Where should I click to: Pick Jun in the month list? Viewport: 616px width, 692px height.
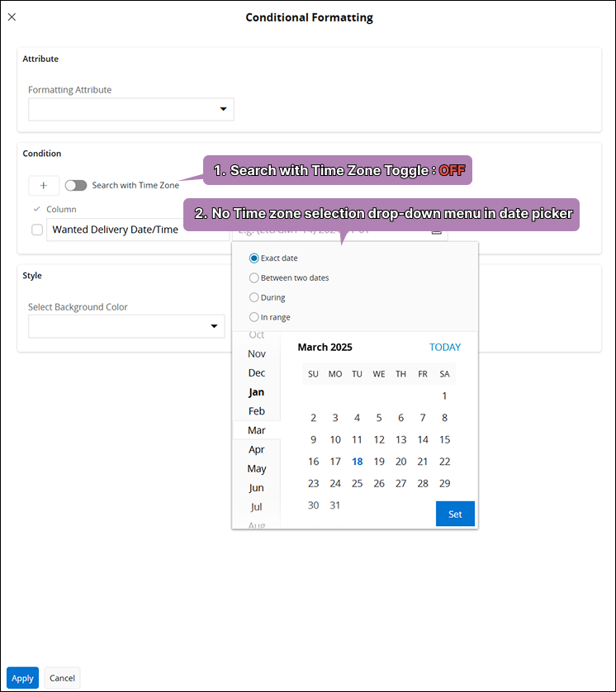tap(256, 488)
